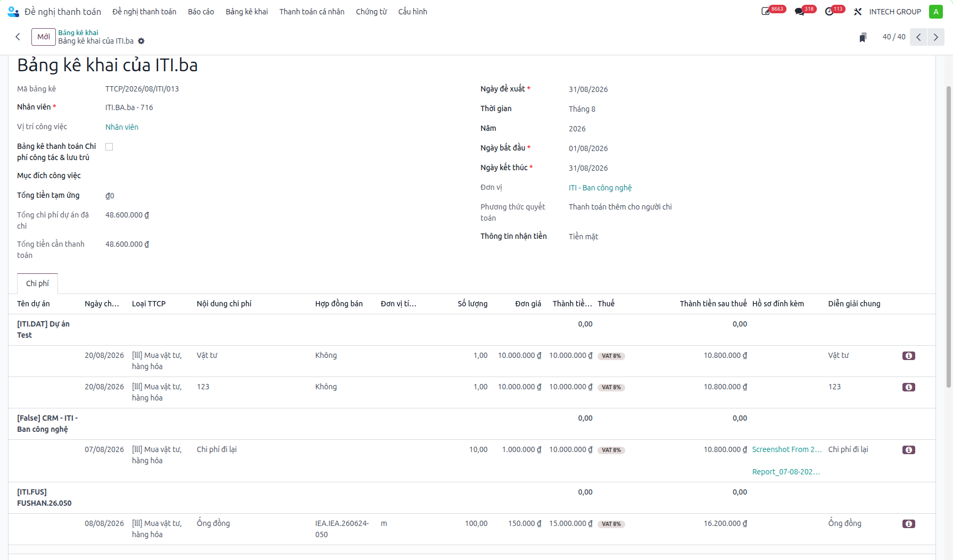The image size is (953, 560).
Task: Open the Cấu hình menu
Action: tap(413, 12)
